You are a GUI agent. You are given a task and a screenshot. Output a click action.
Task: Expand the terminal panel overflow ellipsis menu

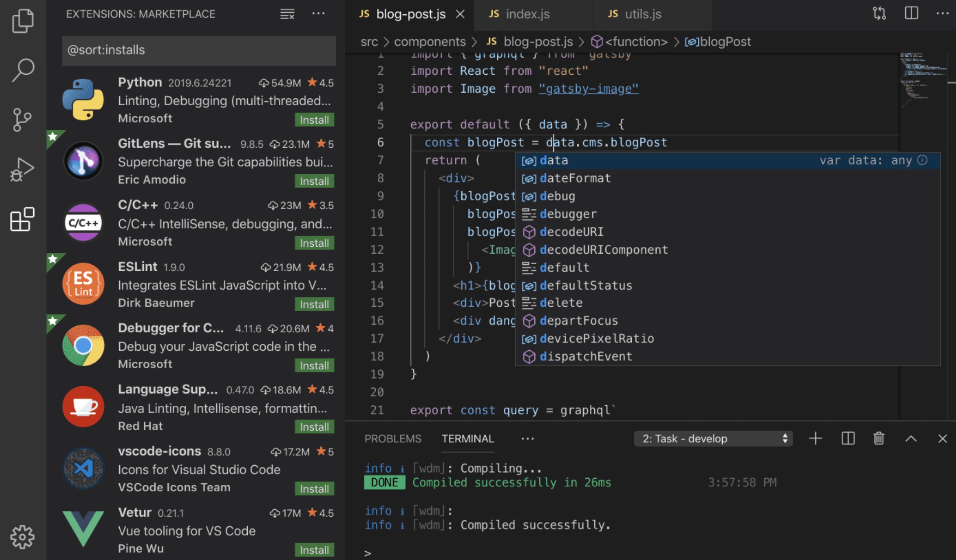pos(527,438)
